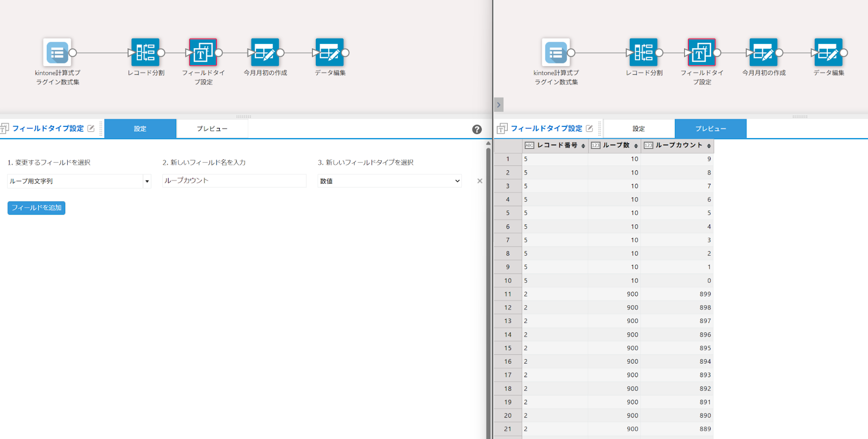
Task: Expand the collapsed panel arrow at divider
Action: (x=499, y=105)
